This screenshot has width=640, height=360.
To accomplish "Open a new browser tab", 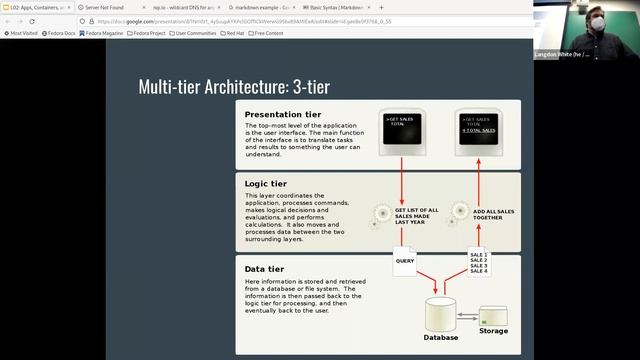I will (x=381, y=7).
